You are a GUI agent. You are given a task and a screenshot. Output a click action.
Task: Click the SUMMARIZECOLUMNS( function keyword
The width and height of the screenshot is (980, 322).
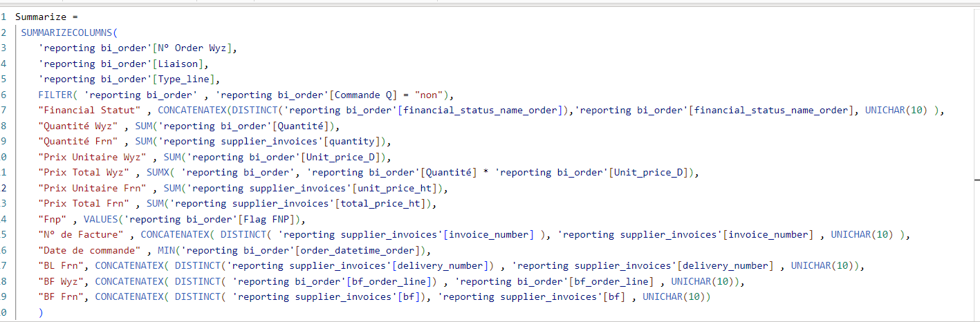click(70, 32)
